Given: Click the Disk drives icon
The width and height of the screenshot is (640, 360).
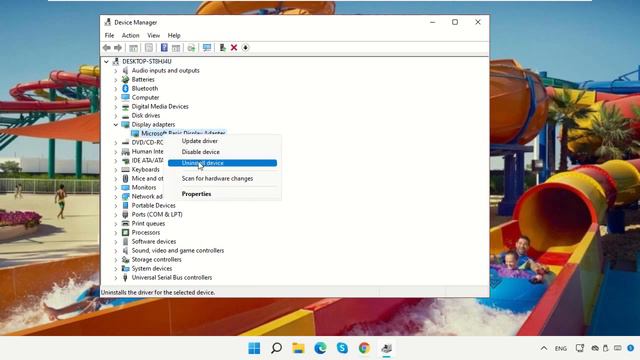Looking at the screenshot, I should 125,116.
